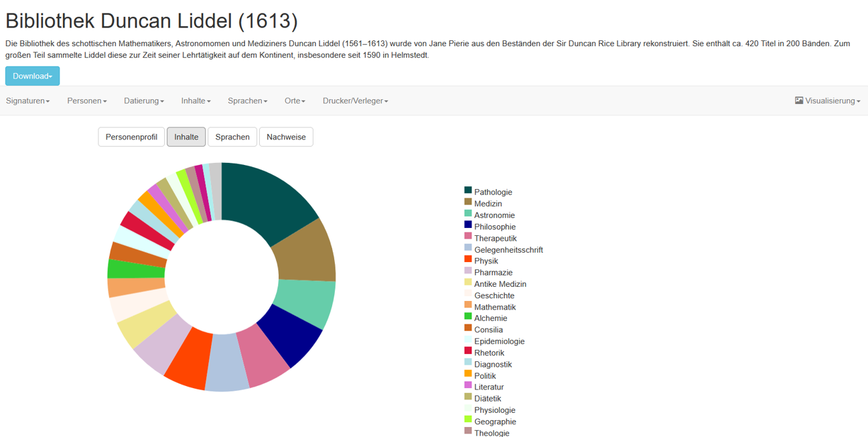The width and height of the screenshot is (868, 437).
Task: Open the Download dropdown
Action: point(31,76)
